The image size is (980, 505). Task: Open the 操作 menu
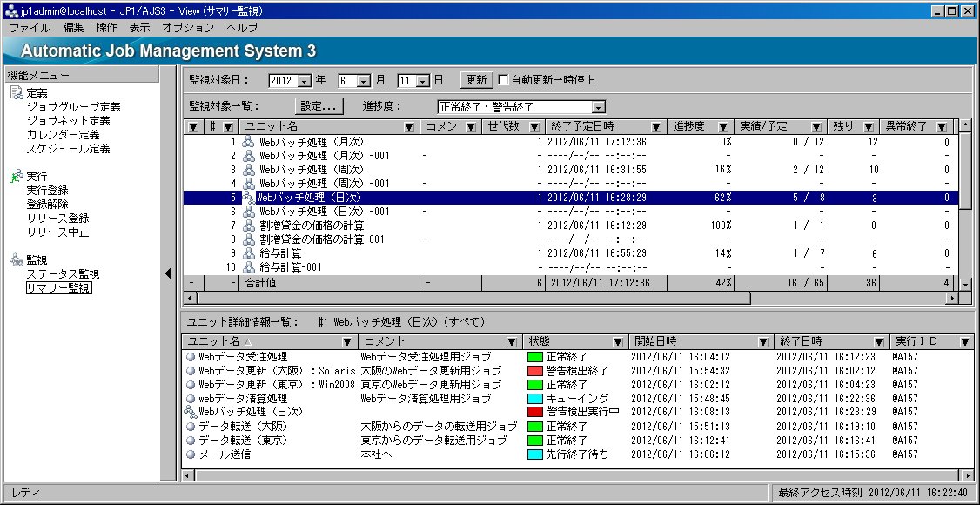point(106,28)
